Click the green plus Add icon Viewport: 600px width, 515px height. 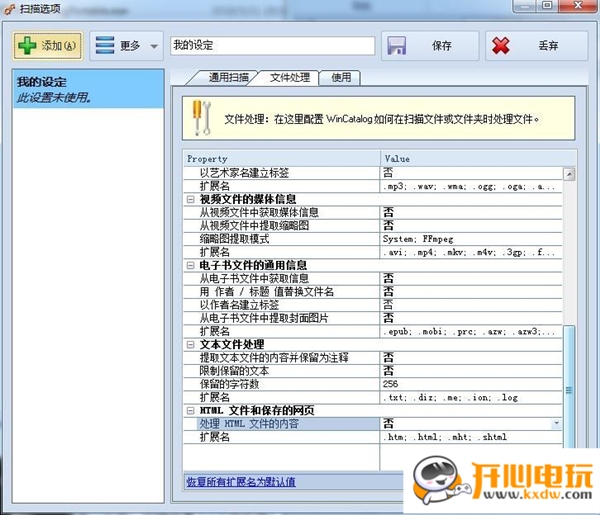point(27,46)
